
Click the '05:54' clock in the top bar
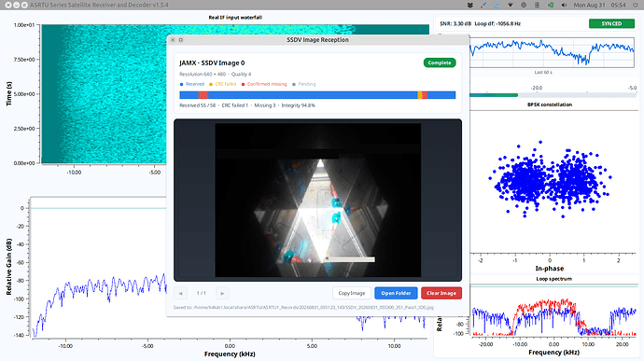click(618, 5)
